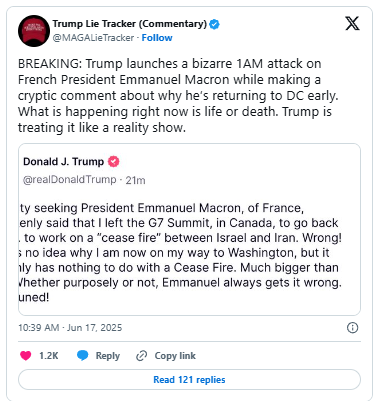Click the Copy link label

(175, 356)
